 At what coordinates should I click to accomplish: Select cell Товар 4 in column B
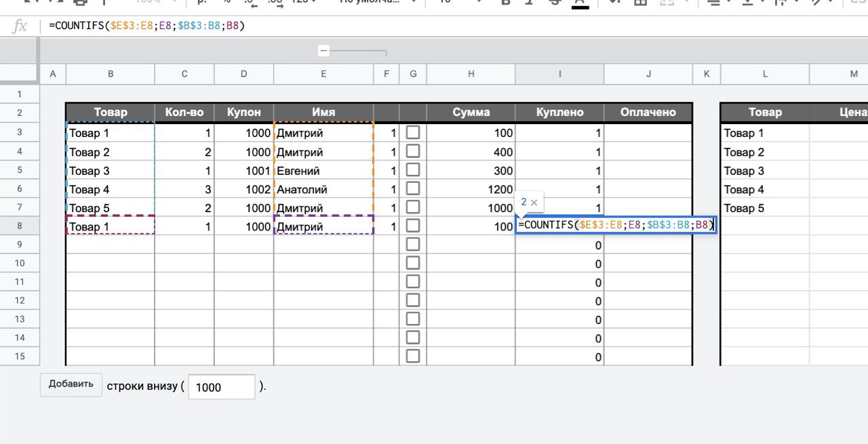111,189
